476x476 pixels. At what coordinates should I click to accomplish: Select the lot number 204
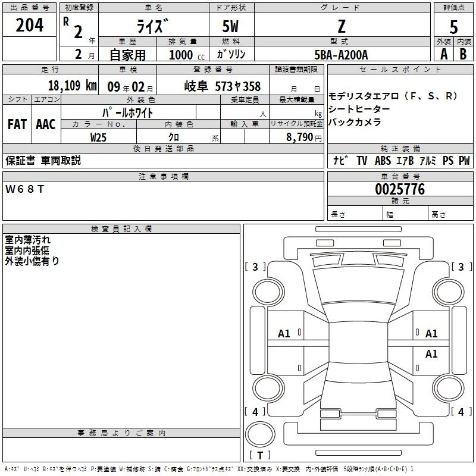(29, 26)
